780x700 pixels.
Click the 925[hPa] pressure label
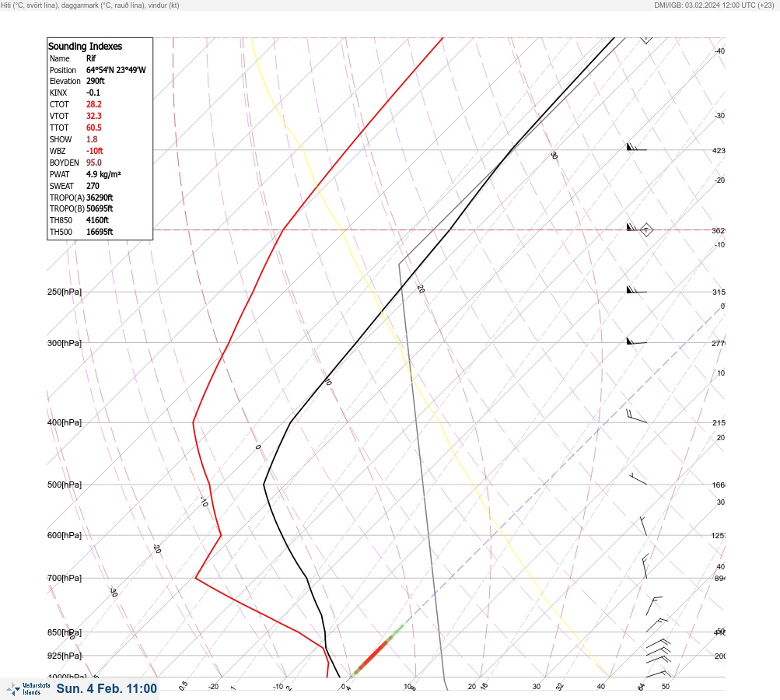click(x=65, y=656)
